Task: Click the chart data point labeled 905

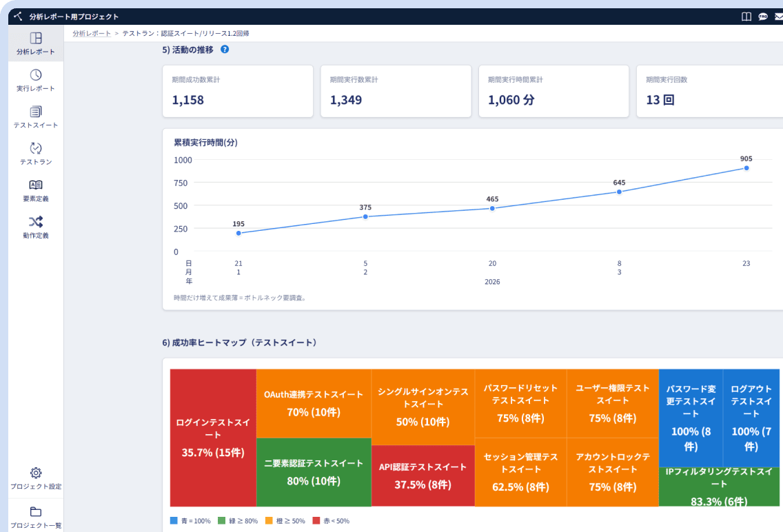Action: click(746, 168)
